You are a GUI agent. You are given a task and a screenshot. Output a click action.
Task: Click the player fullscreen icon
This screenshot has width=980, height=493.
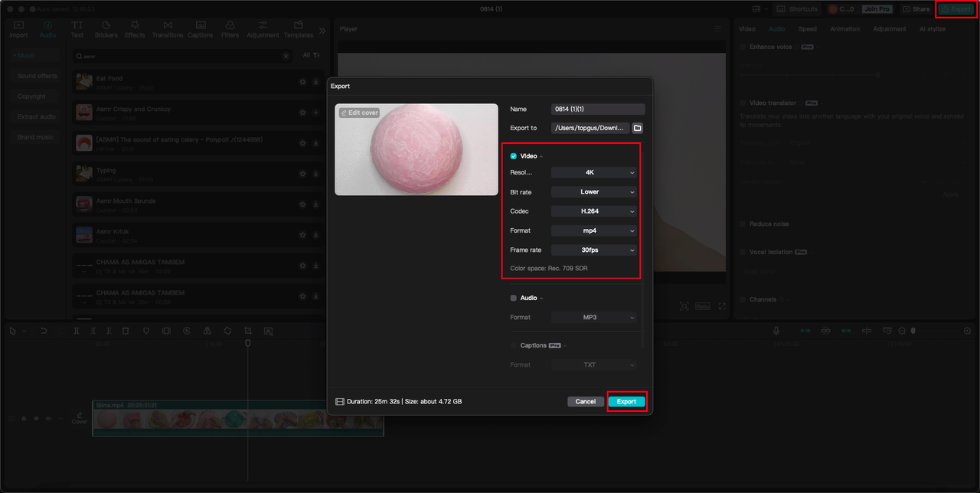[x=722, y=306]
